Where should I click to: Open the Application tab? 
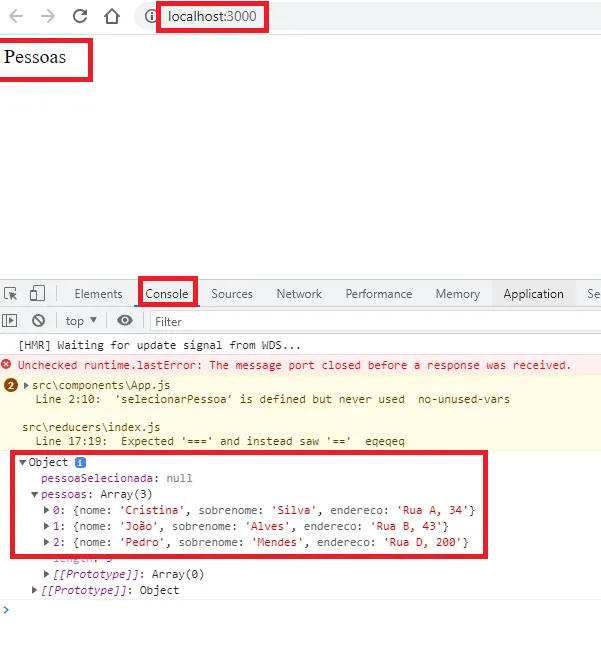[534, 294]
